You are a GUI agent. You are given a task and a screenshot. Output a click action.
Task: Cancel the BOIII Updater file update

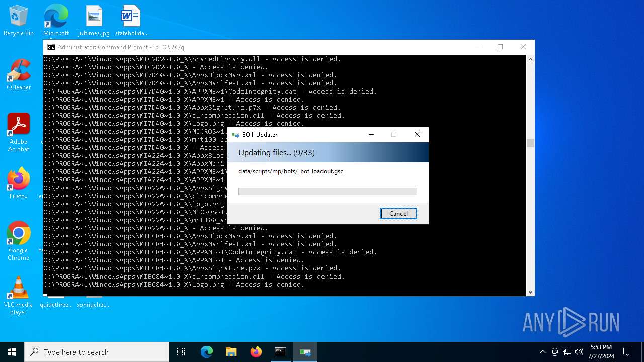(398, 214)
